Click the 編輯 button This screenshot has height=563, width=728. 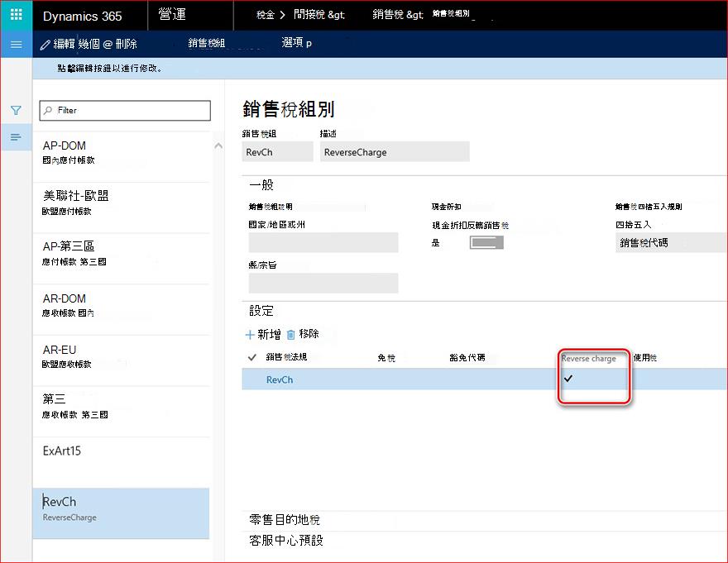[64, 44]
